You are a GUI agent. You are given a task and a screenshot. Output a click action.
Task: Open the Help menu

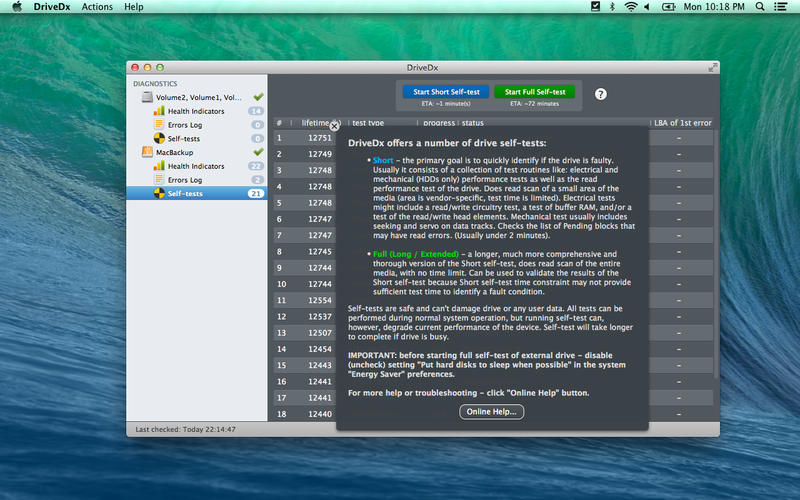click(134, 7)
